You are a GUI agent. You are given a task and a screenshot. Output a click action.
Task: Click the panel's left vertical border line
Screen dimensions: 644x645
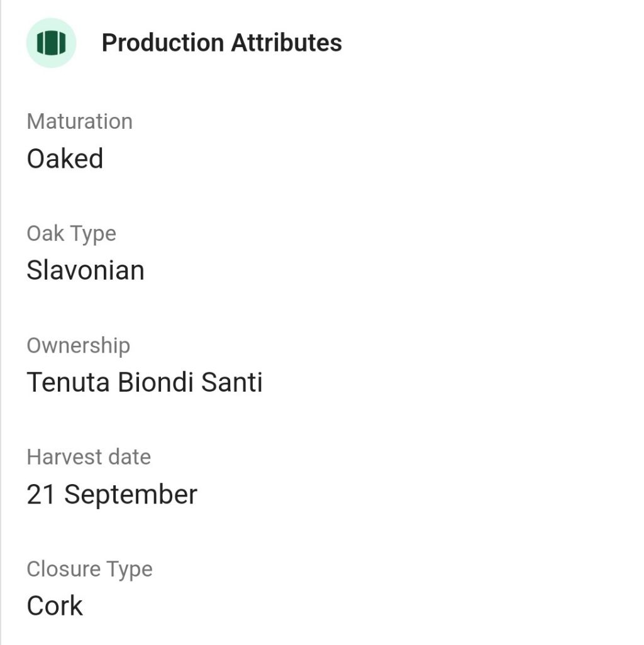(1, 314)
